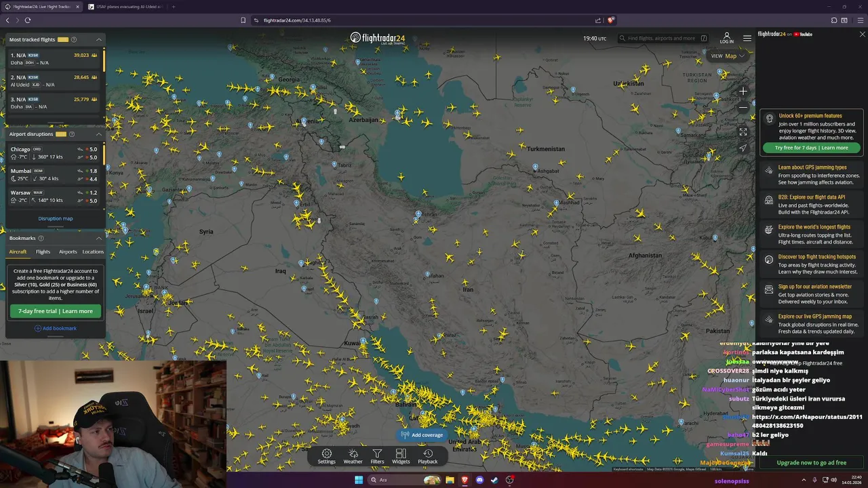
Task: Center map on my location
Action: click(x=743, y=148)
